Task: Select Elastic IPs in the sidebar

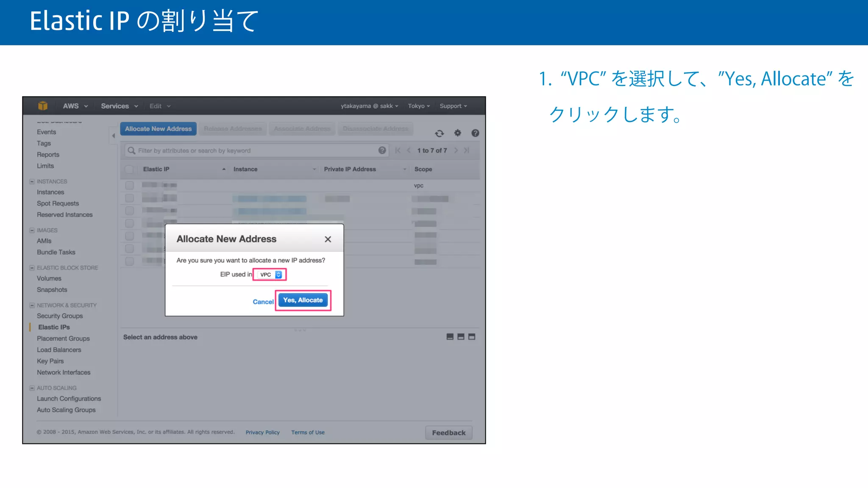Action: point(54,327)
